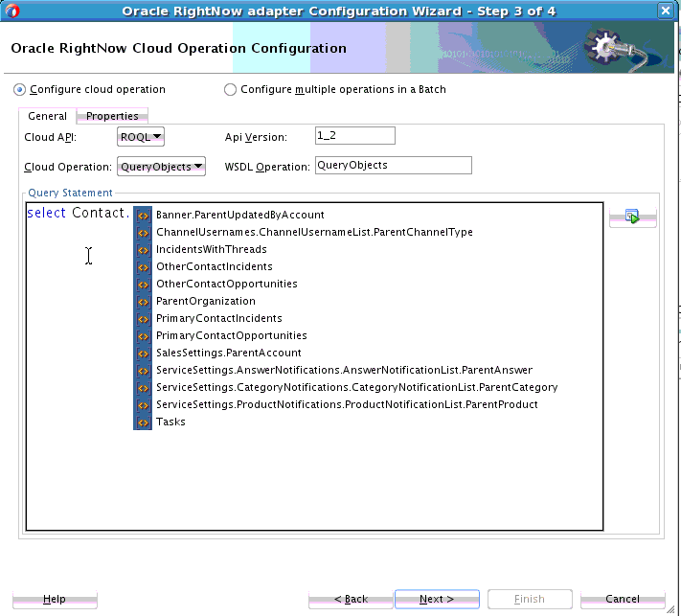Go back with the Back button

coord(351,599)
